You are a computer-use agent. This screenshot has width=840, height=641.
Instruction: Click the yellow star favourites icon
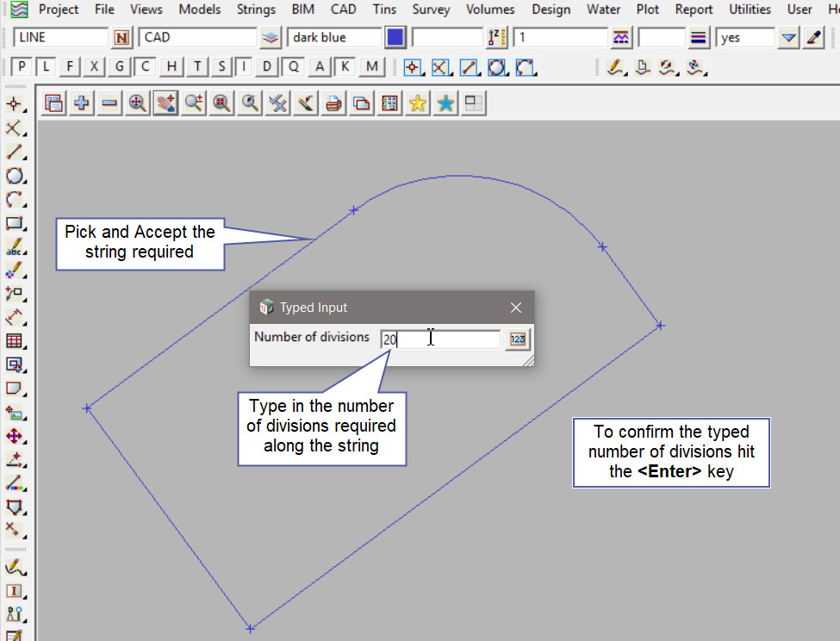tap(417, 103)
